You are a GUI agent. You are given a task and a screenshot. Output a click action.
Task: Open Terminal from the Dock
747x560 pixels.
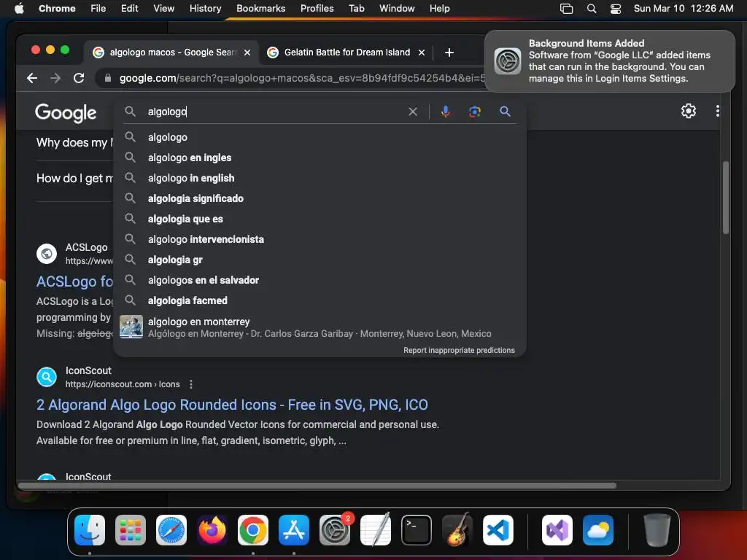[417, 530]
